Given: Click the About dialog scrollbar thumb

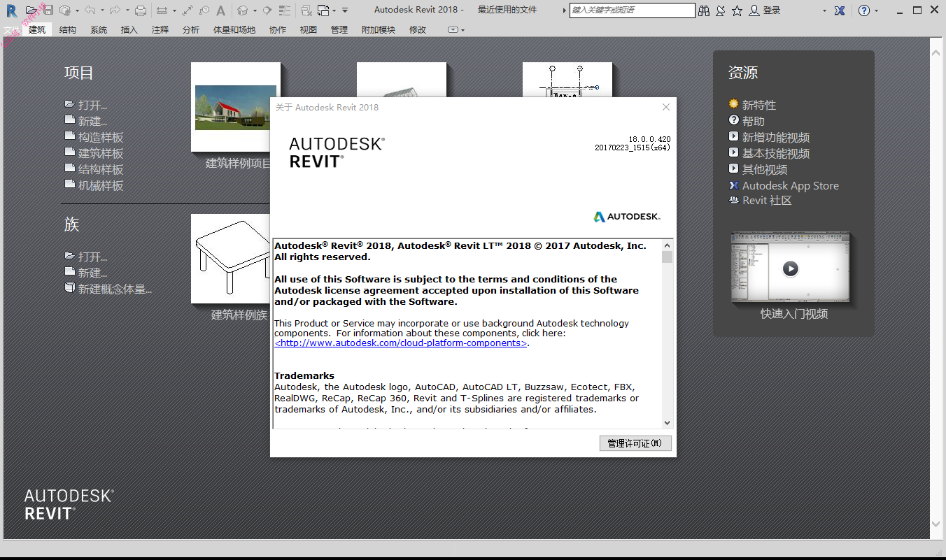Looking at the screenshot, I should [667, 257].
